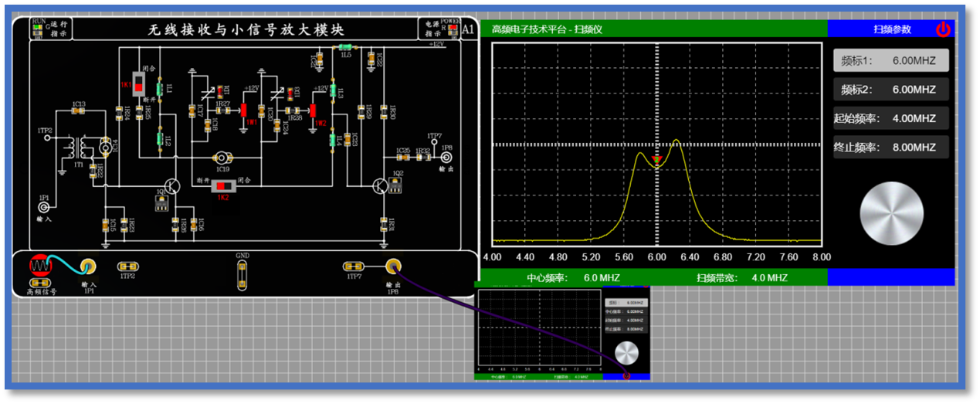Click transistor 1Q1 on the circuit
980x404 pixels.
pos(171,186)
